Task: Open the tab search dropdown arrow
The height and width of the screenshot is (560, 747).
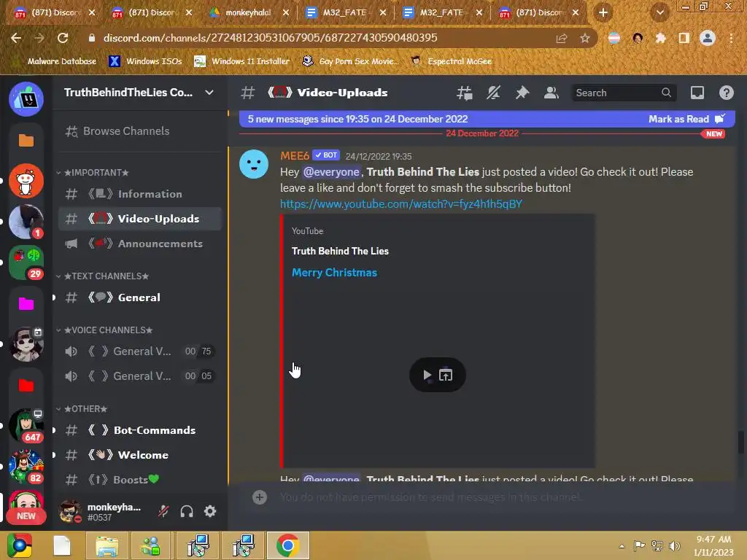Action: (x=659, y=12)
